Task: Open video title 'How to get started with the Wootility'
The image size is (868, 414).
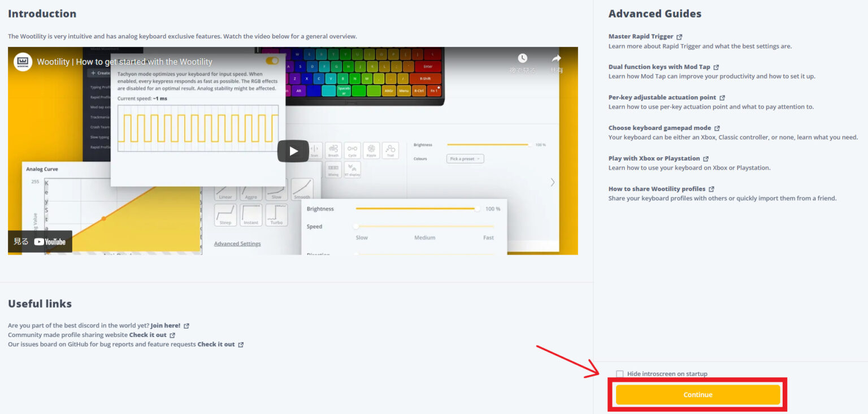Action: [x=125, y=62]
